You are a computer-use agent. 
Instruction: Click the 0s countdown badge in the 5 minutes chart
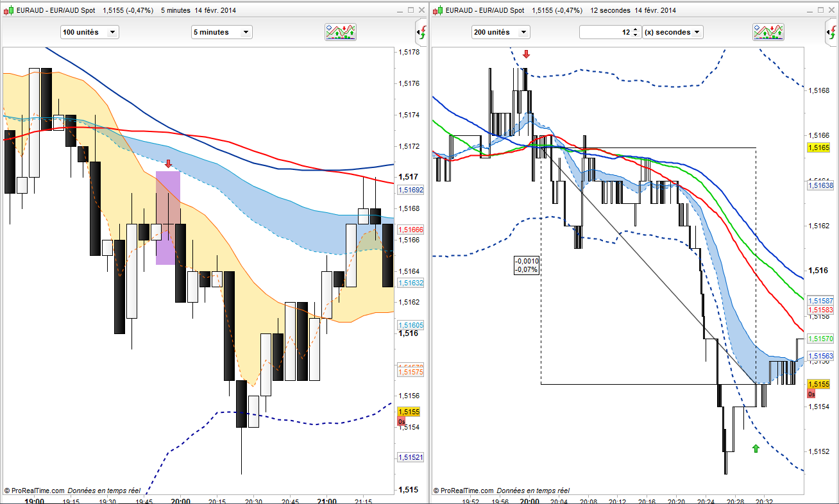pos(402,422)
